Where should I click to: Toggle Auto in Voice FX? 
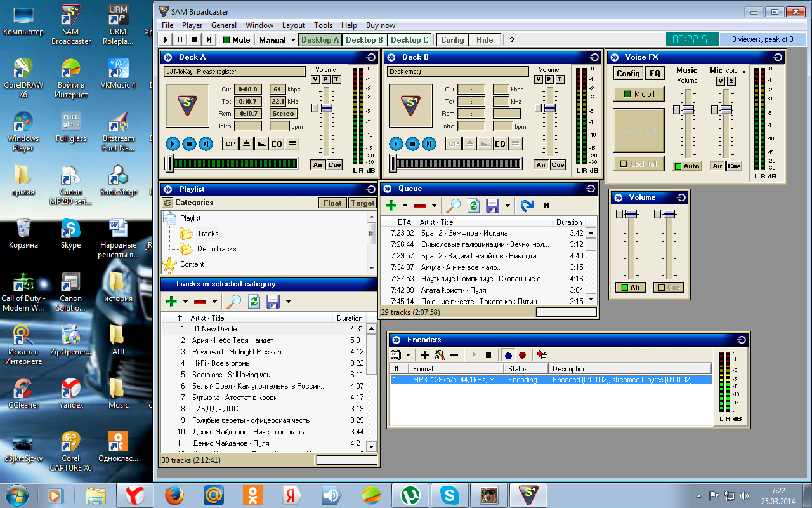pyautogui.click(x=687, y=166)
